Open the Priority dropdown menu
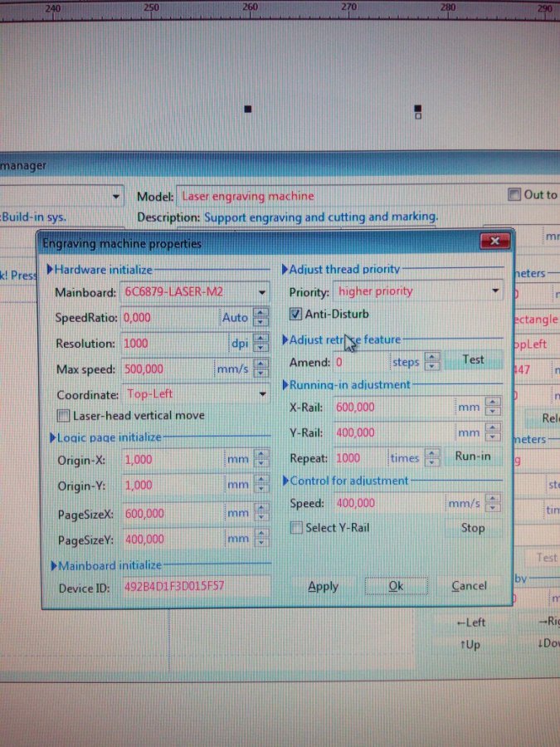This screenshot has width=560, height=747. pyautogui.click(x=495, y=291)
